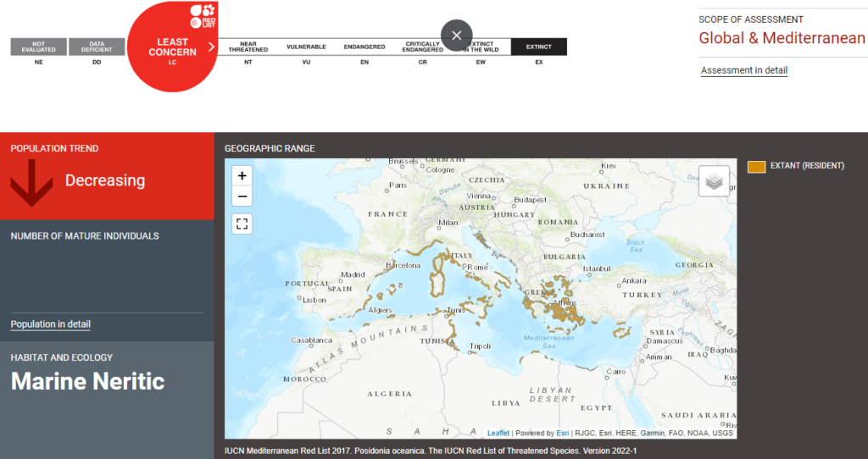Viewport: 868px width, 459px height.
Task: Open the Assessment in detail link
Action: tap(744, 70)
